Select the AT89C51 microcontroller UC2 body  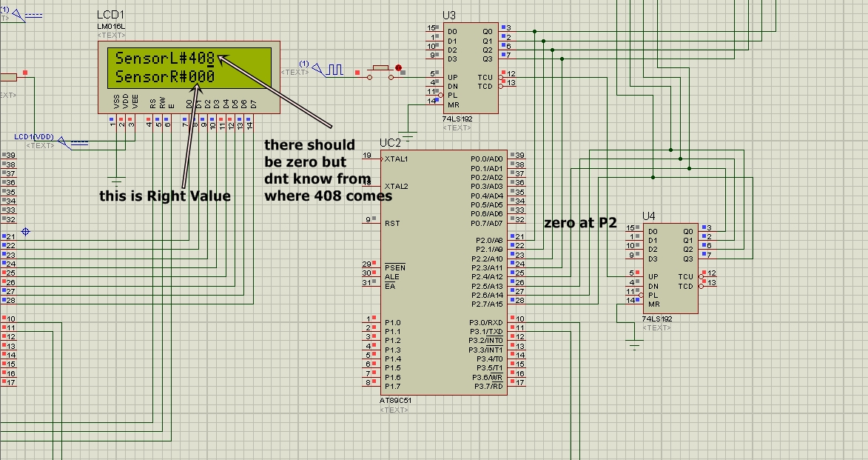(x=443, y=272)
